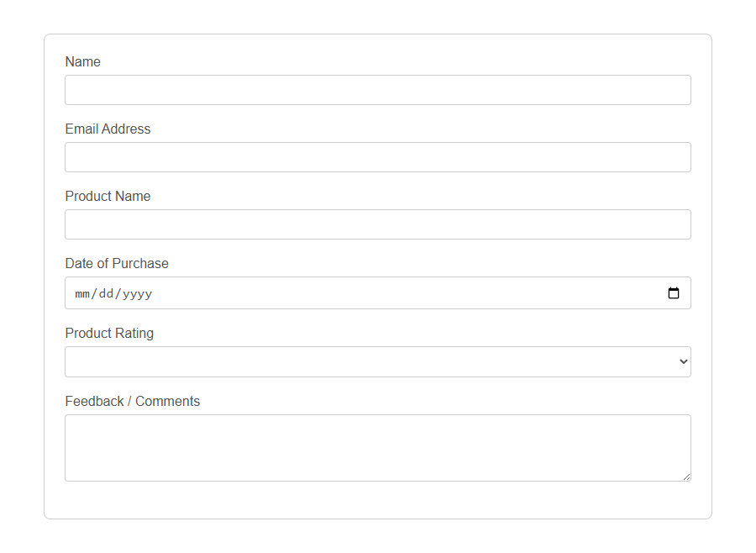Screen dimensions: 756x553
Task: Click the "Name" field label
Action: (82, 62)
